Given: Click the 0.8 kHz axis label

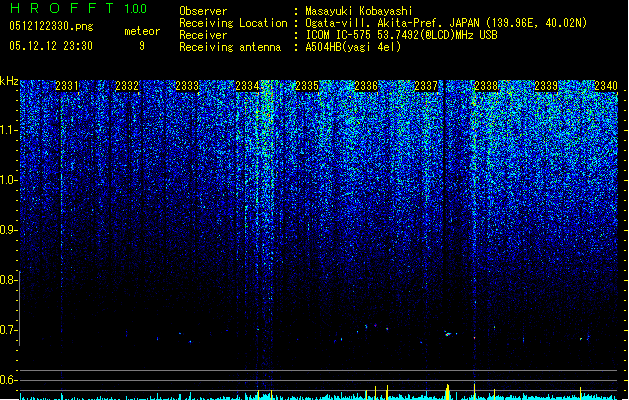Looking at the screenshot, I should (x=7, y=280).
